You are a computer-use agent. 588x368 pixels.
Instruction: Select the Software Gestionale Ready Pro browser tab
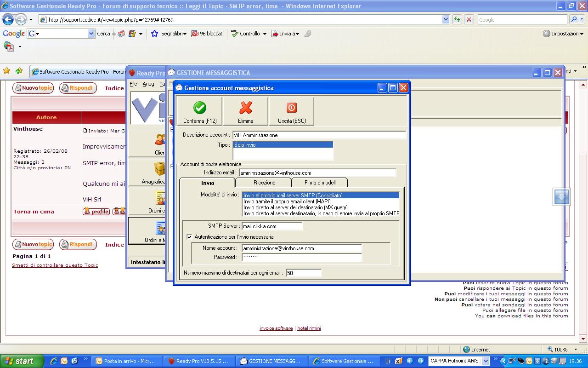(x=78, y=72)
